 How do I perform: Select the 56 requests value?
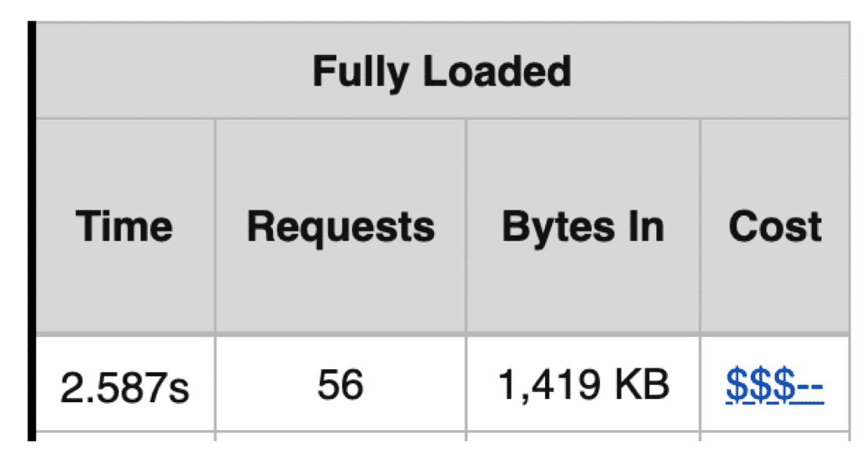pyautogui.click(x=340, y=385)
